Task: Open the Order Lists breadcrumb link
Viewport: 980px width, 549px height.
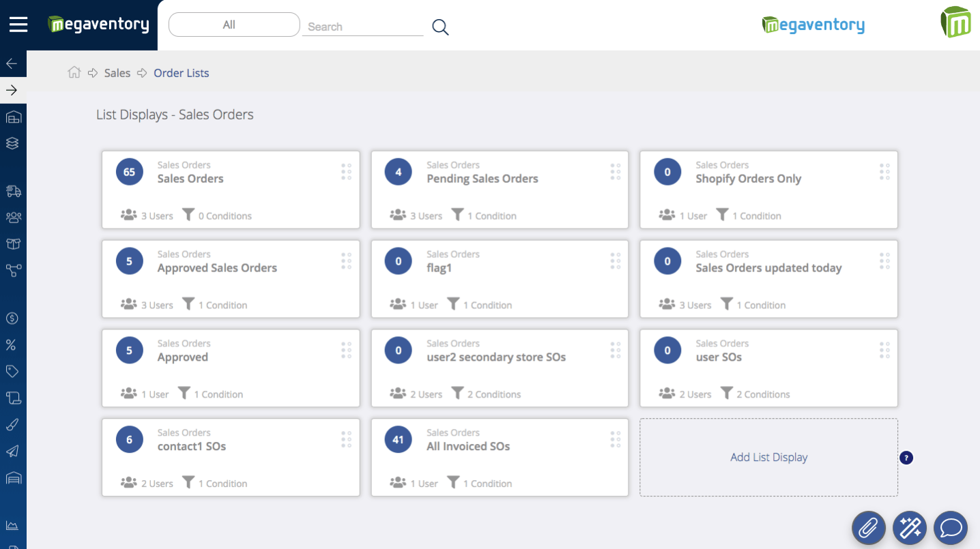Action: pyautogui.click(x=181, y=72)
